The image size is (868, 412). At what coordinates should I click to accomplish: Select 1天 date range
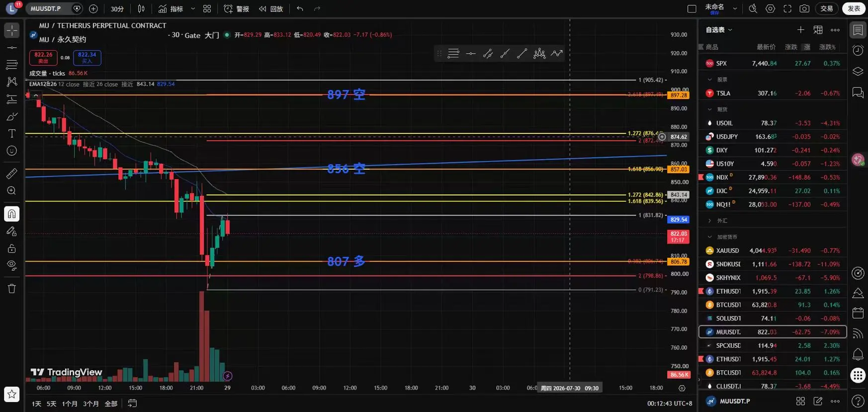(x=36, y=404)
